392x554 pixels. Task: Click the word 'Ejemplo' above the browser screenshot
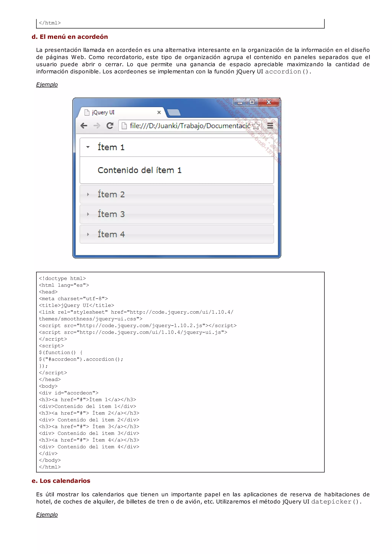tap(47, 84)
